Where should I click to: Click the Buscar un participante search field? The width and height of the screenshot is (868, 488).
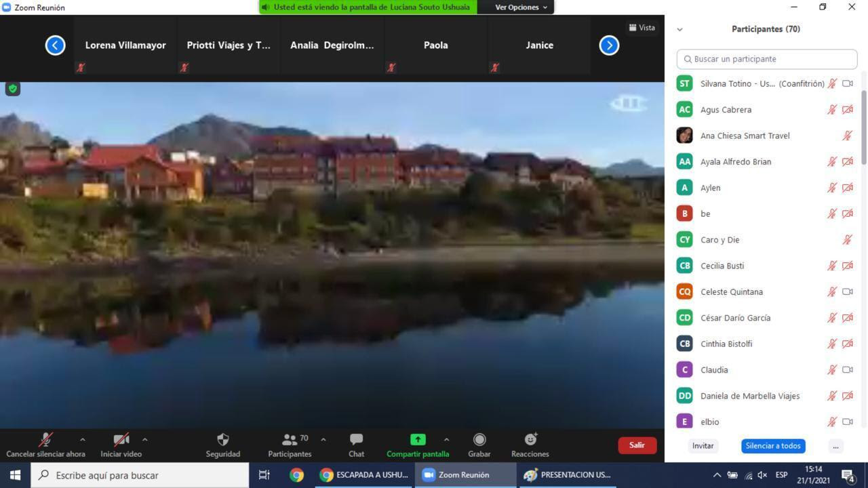[x=767, y=59]
